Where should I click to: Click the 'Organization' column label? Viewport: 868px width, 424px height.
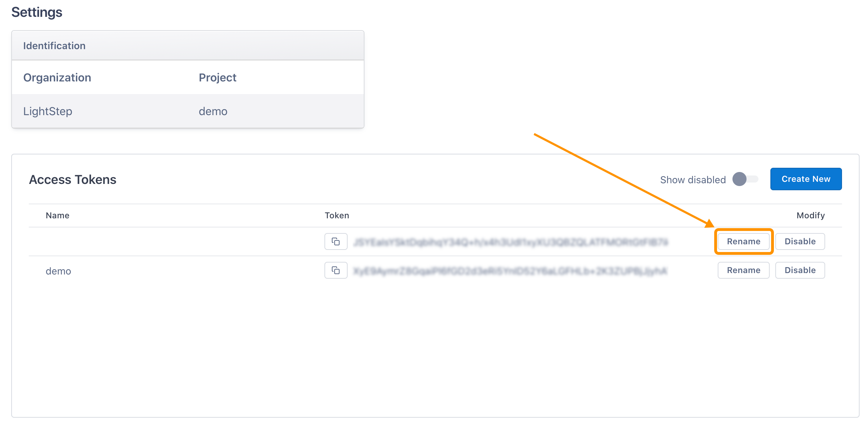pos(57,78)
